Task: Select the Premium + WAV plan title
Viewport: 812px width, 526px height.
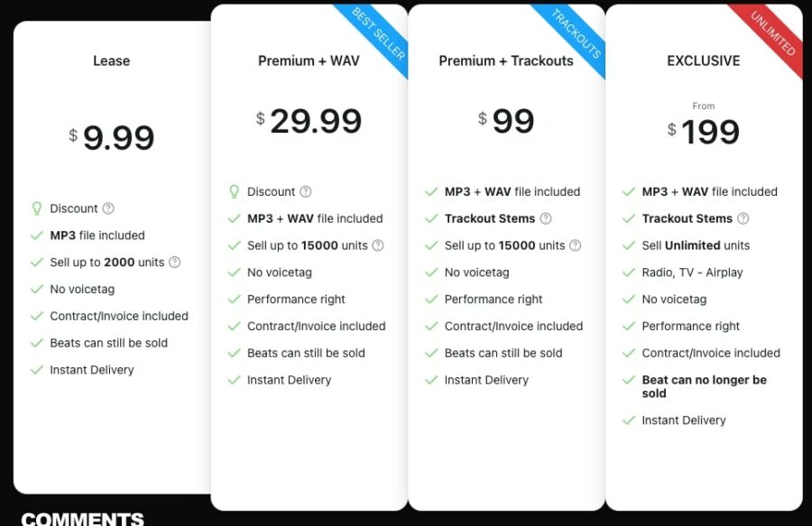Action: click(x=309, y=61)
